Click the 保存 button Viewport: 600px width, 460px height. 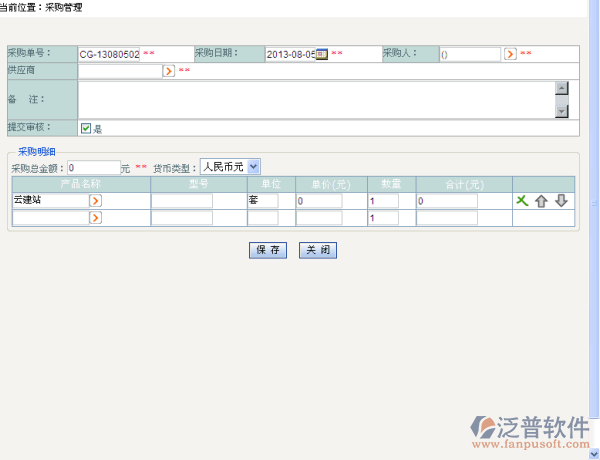(x=268, y=250)
